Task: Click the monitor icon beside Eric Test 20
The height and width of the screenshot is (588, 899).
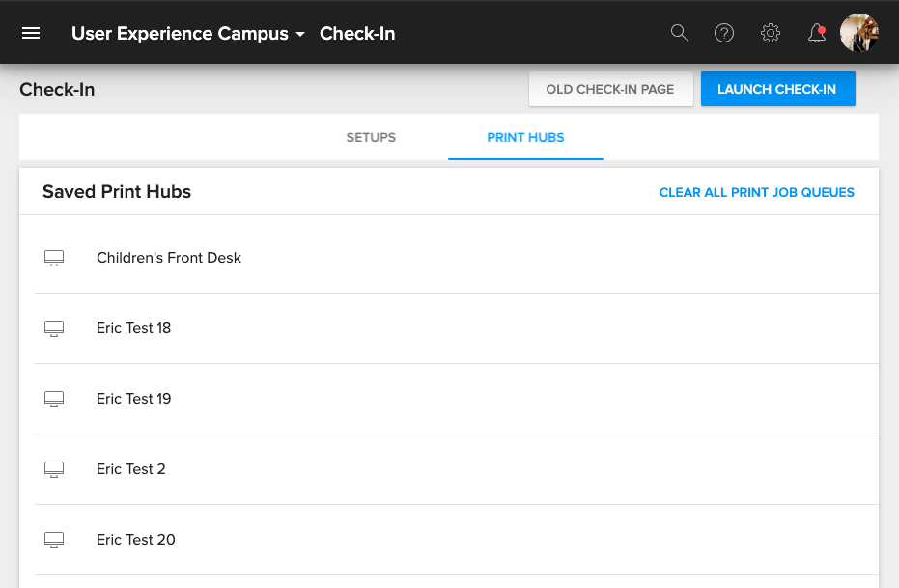Action: [54, 539]
